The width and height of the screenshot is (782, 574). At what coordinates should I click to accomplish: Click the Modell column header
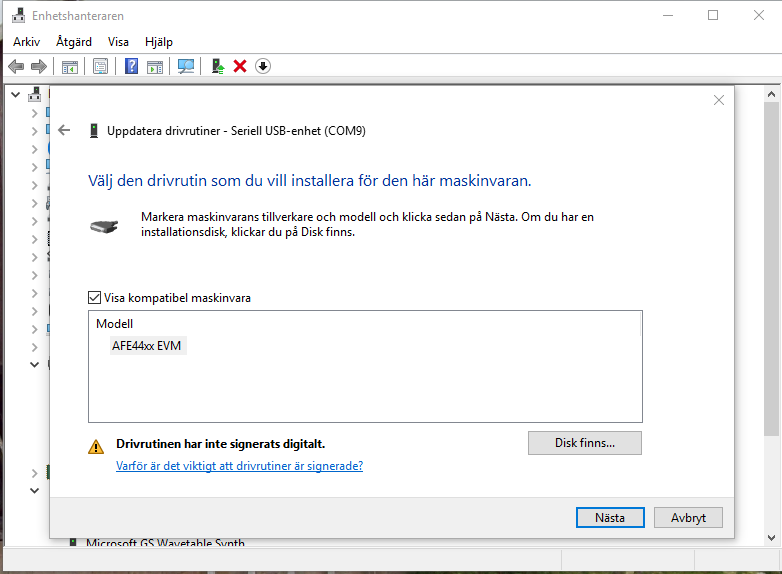click(115, 324)
